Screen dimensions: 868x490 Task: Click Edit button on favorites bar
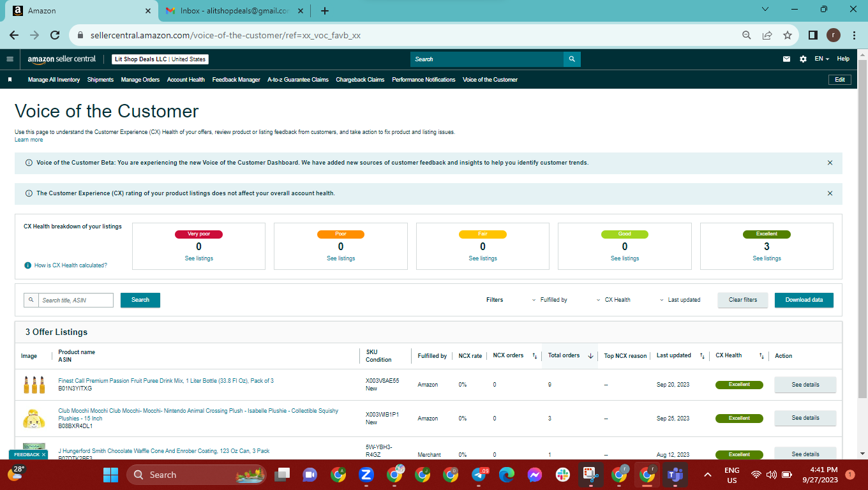click(840, 80)
